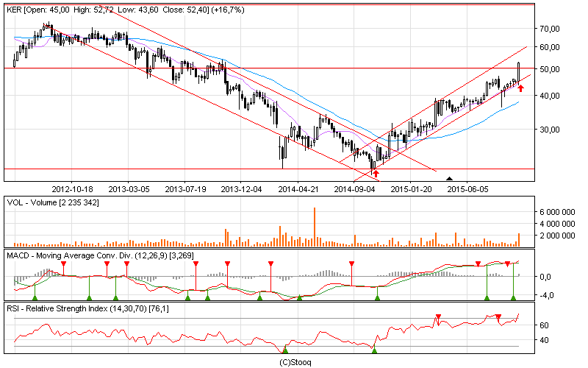
Task: Click the (+16,7%) change value
Action: [228, 10]
